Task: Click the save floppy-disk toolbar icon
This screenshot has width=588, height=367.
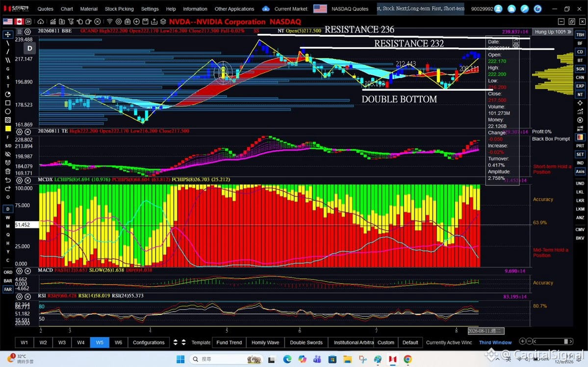Action: coord(145,22)
